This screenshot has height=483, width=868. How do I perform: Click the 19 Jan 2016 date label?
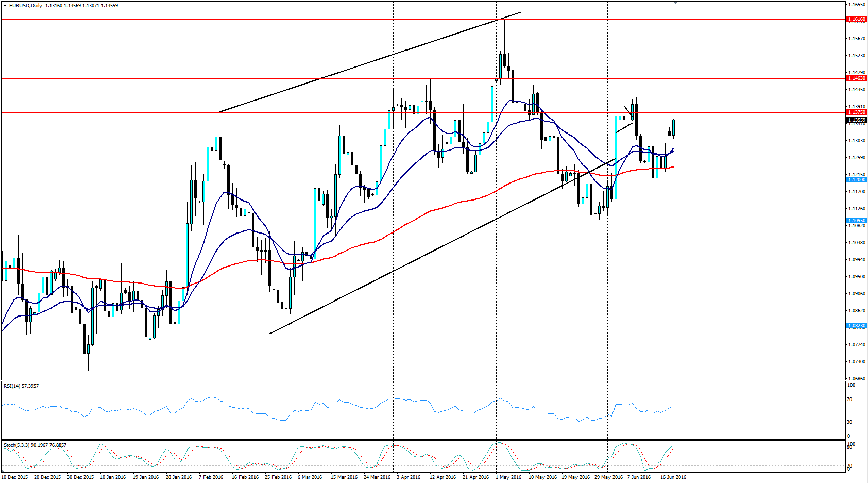click(146, 477)
